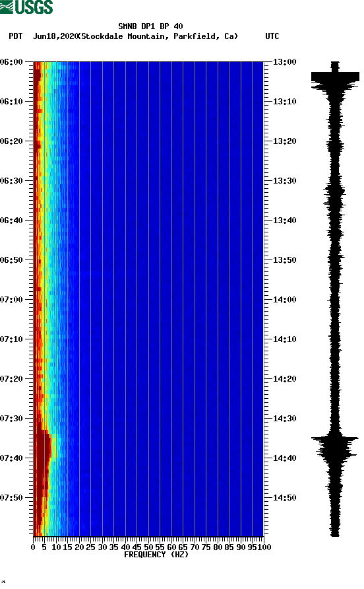This screenshot has height=589, width=364.
Task: Click the 30 Hz frequency tick label
Action: tap(102, 547)
